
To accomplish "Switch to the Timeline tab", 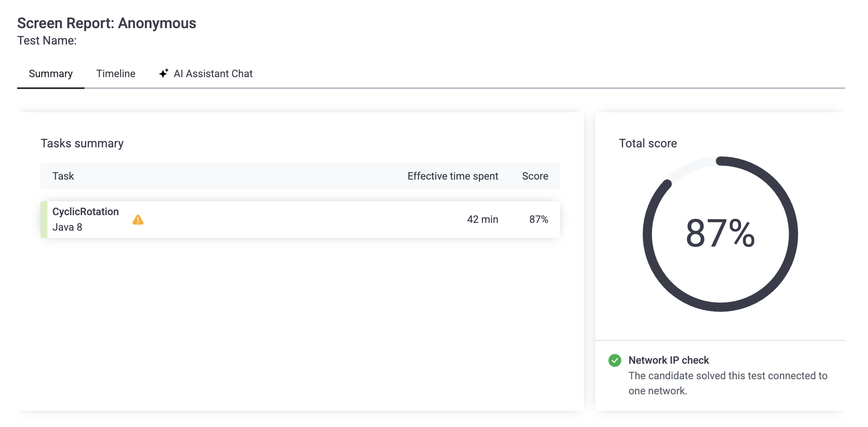I will (116, 74).
